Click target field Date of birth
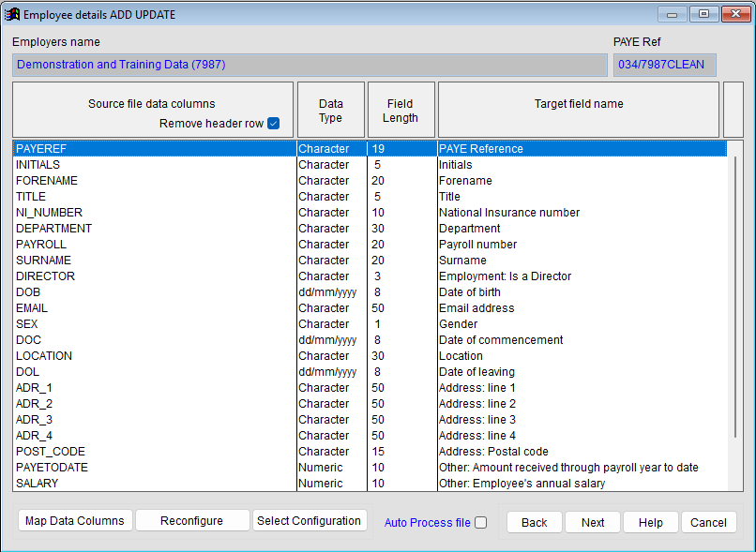The height and width of the screenshot is (552, 756). [470, 291]
